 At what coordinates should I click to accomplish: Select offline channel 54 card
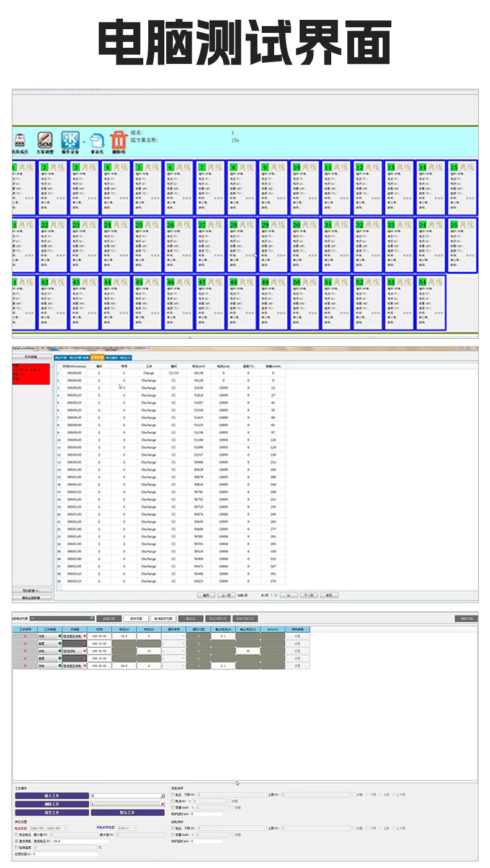coord(430,302)
